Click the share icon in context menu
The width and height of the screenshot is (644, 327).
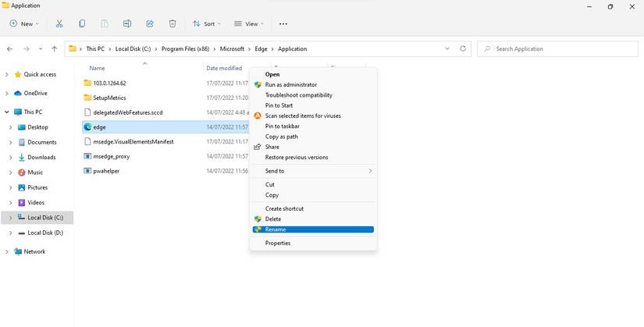[258, 147]
